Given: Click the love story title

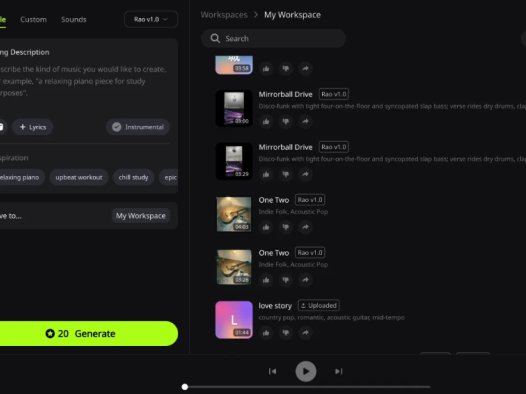Looking at the screenshot, I should pyautogui.click(x=275, y=306).
